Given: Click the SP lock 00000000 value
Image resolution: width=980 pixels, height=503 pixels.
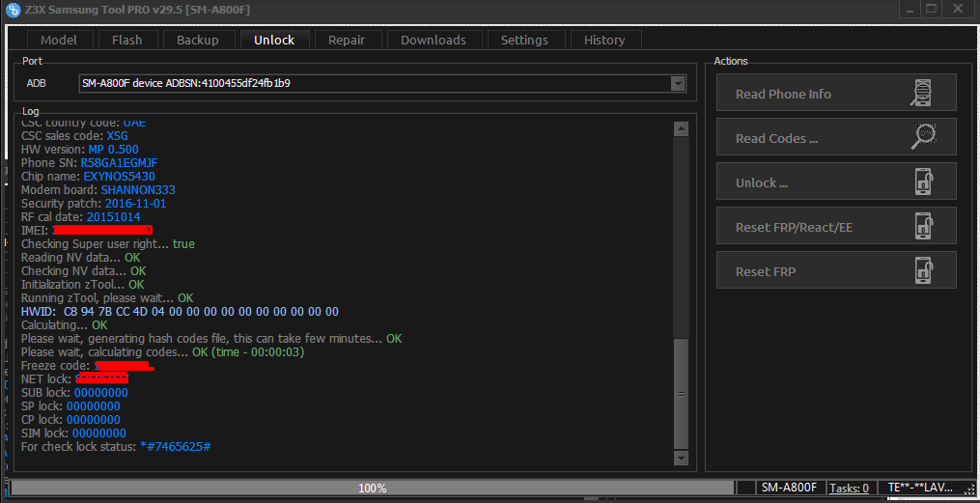Looking at the screenshot, I should [x=93, y=406].
